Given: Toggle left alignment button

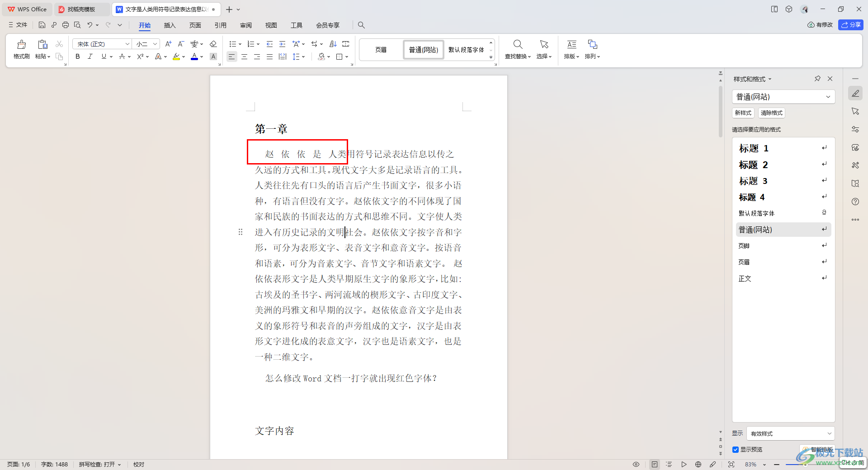Looking at the screenshot, I should [231, 56].
